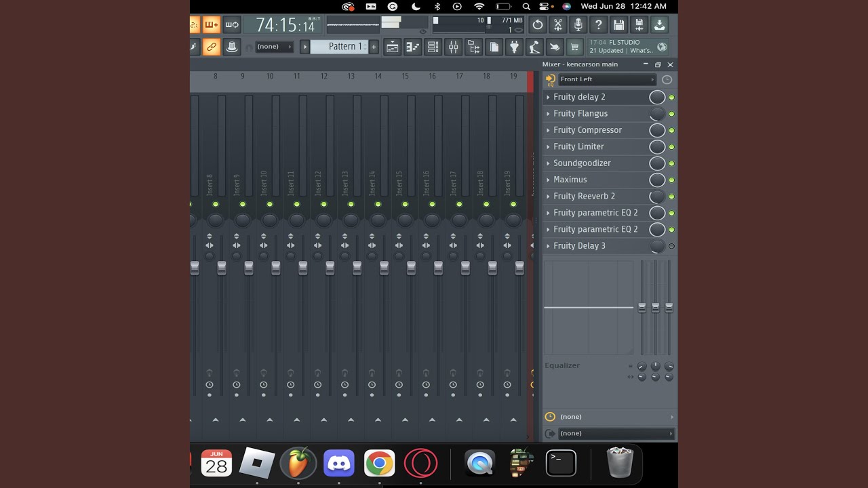Click the FL Studio icon in the dock
The image size is (868, 488).
298,464
